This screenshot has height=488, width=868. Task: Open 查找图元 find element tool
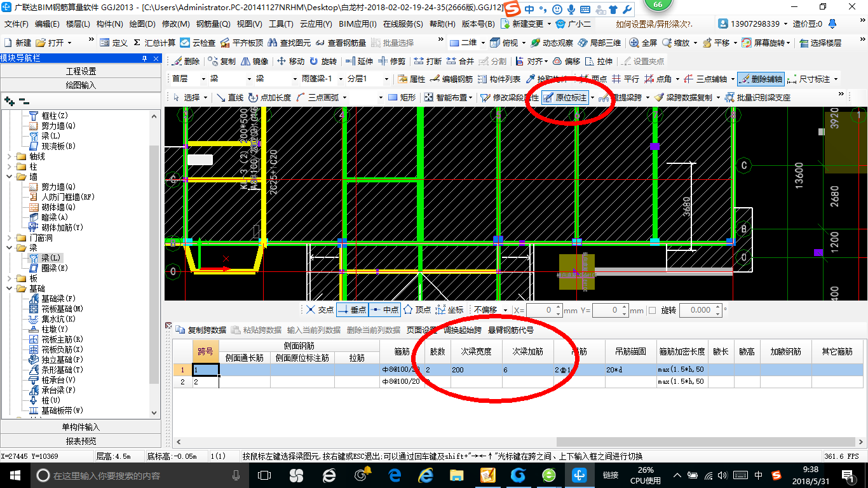tap(289, 43)
